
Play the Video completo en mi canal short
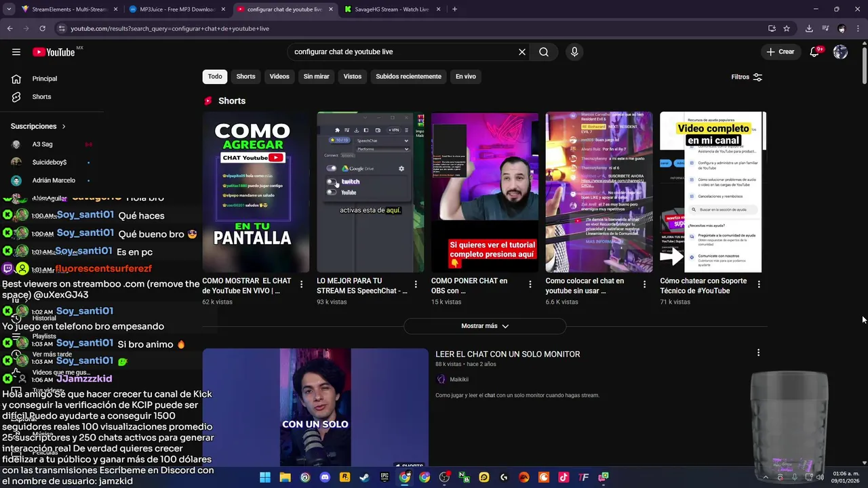coord(713,192)
